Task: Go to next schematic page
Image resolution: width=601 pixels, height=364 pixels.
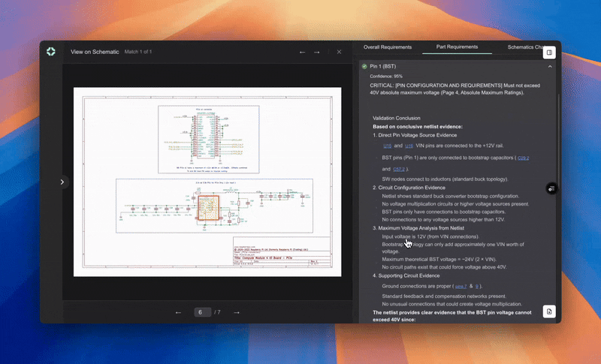Action: pos(236,312)
